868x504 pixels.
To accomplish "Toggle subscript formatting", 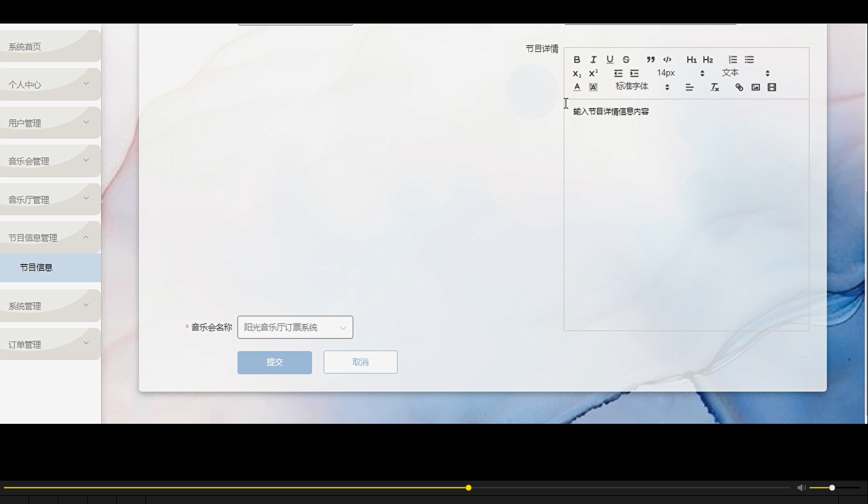I will [577, 73].
